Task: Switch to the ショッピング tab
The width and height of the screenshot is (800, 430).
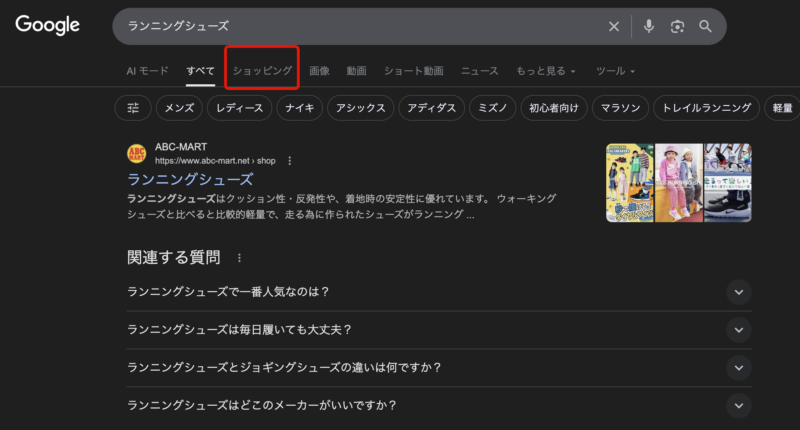Action: click(262, 71)
